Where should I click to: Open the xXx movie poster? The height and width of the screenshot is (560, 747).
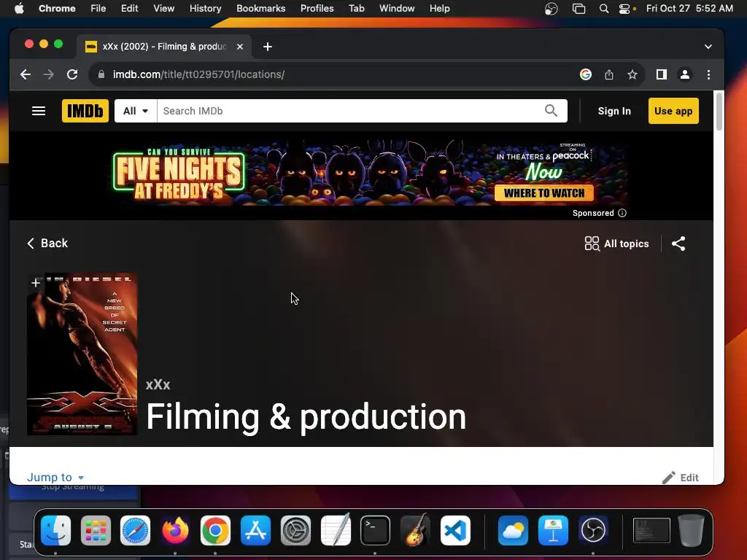82,354
